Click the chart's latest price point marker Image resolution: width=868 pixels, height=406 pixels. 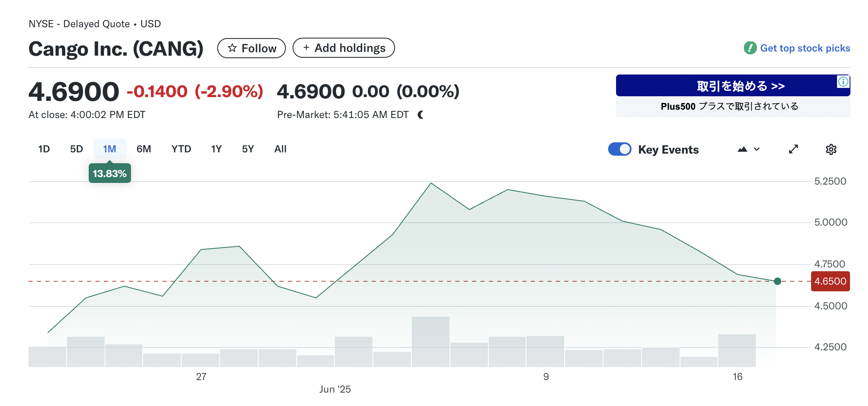click(x=778, y=281)
